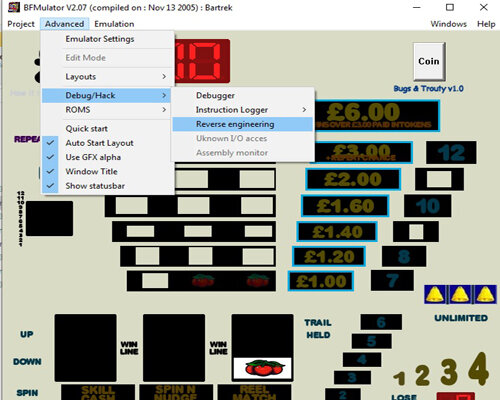
Task: Click the BFMulator app icon in title bar
Action: click(x=14, y=7)
